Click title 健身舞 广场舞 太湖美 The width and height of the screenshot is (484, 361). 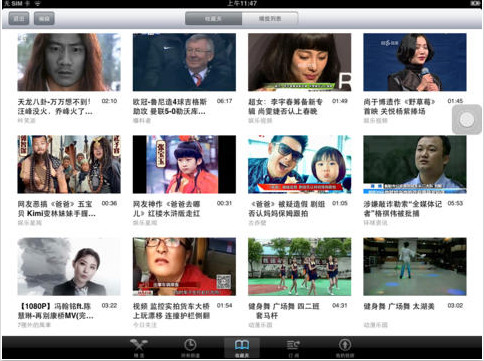pos(399,306)
